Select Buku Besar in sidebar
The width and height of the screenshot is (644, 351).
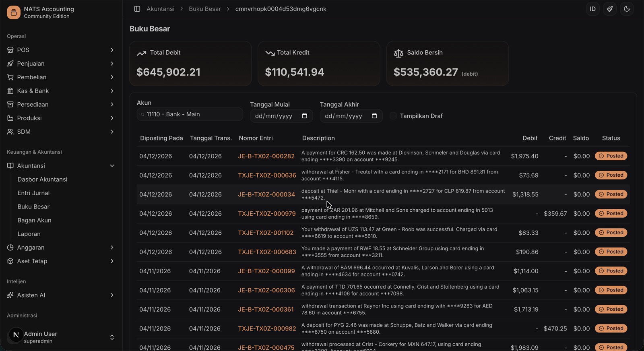(x=33, y=207)
